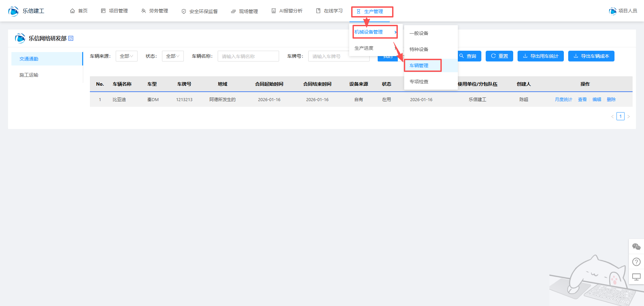Go to next page arrow in pagination
The height and width of the screenshot is (306, 644).
629,117
